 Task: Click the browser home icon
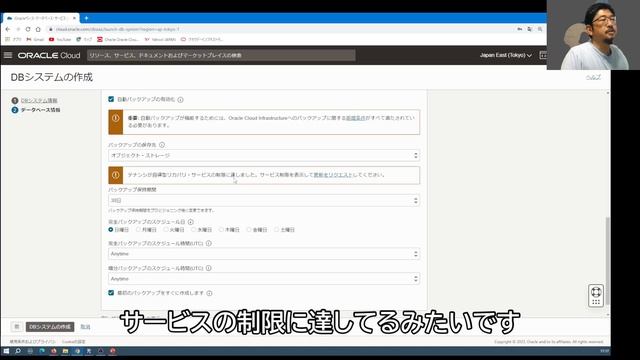(x=38, y=29)
